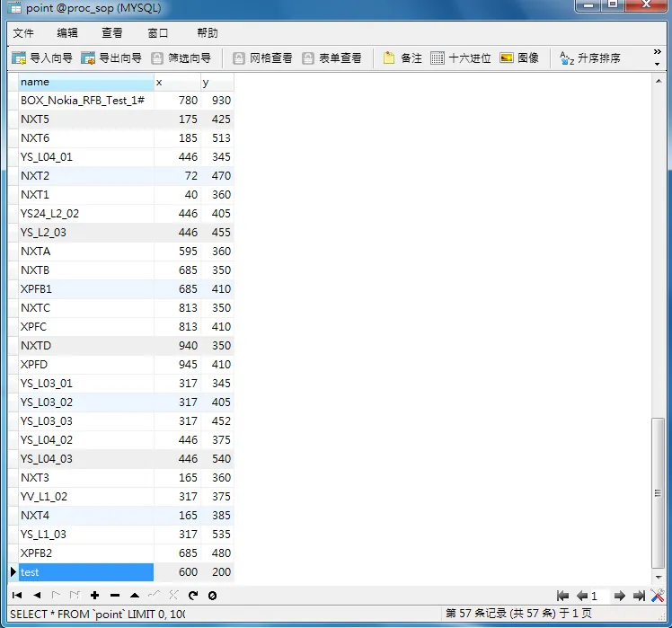The height and width of the screenshot is (628, 672).
Task: Click the x column header
Action: coord(177,82)
